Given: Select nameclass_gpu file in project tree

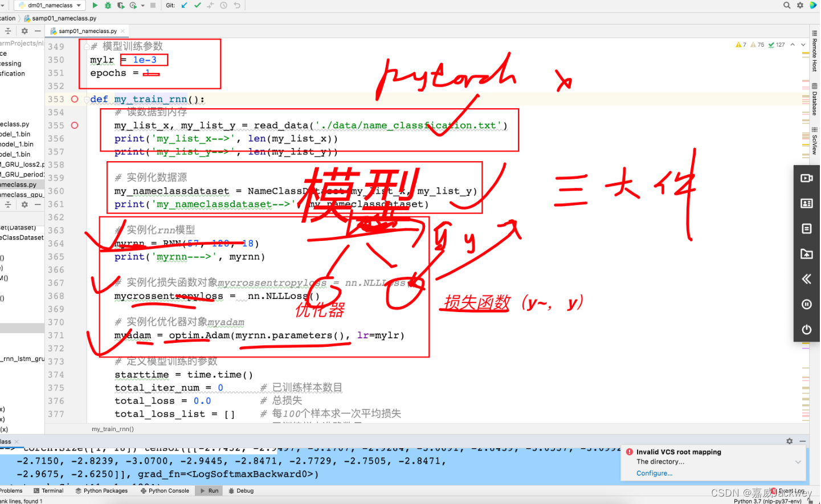Looking at the screenshot, I should click(22, 195).
